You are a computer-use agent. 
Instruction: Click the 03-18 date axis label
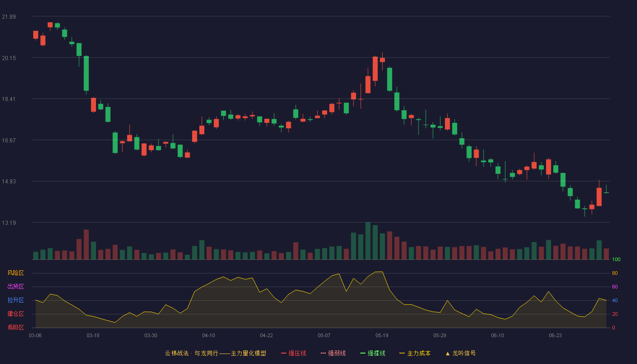click(x=93, y=335)
